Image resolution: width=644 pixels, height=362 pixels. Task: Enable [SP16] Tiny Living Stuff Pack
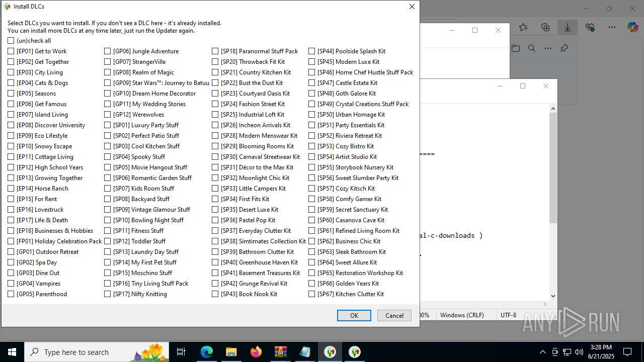point(108,284)
